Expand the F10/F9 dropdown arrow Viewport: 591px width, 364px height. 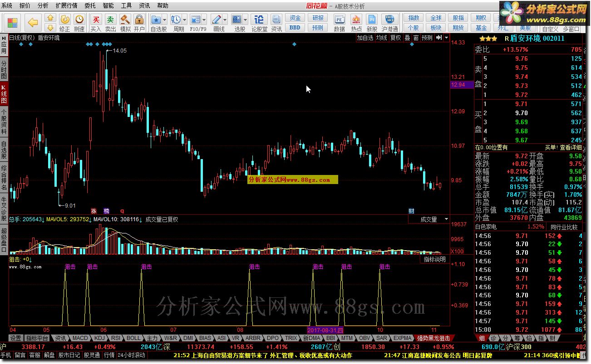point(204,19)
